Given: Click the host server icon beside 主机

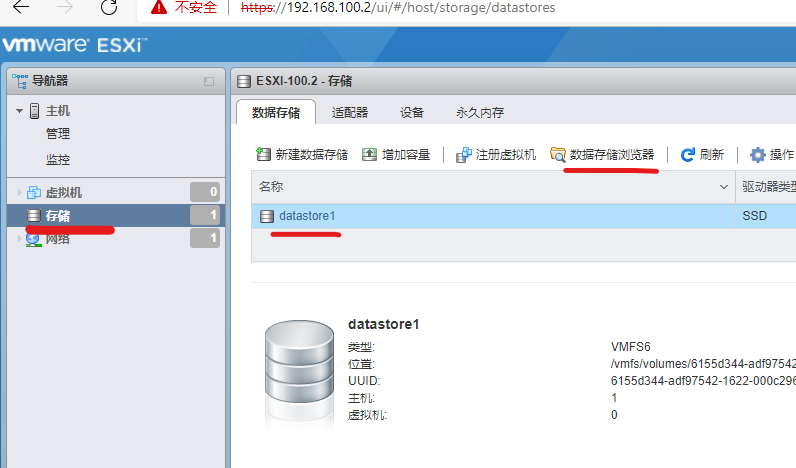Looking at the screenshot, I should pos(34,111).
